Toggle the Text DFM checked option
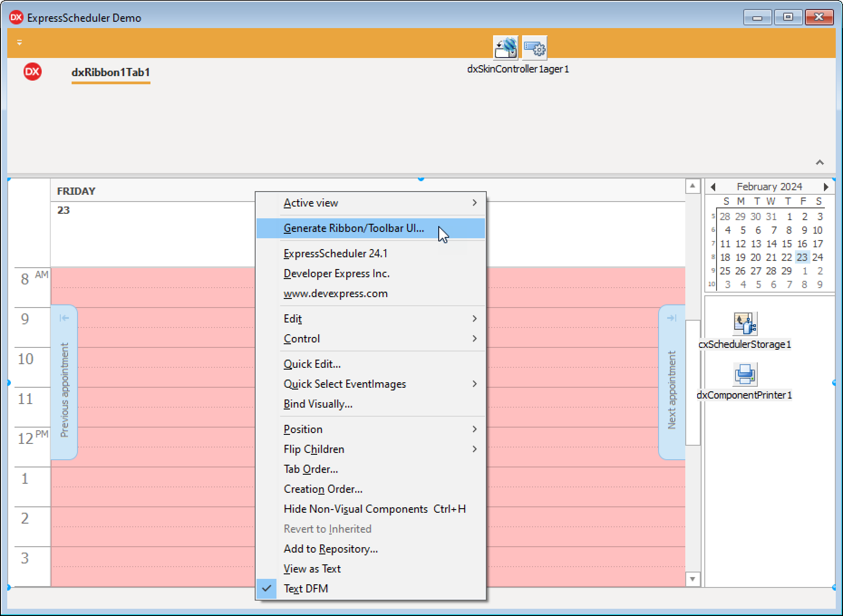The height and width of the screenshot is (616, 843). click(305, 589)
